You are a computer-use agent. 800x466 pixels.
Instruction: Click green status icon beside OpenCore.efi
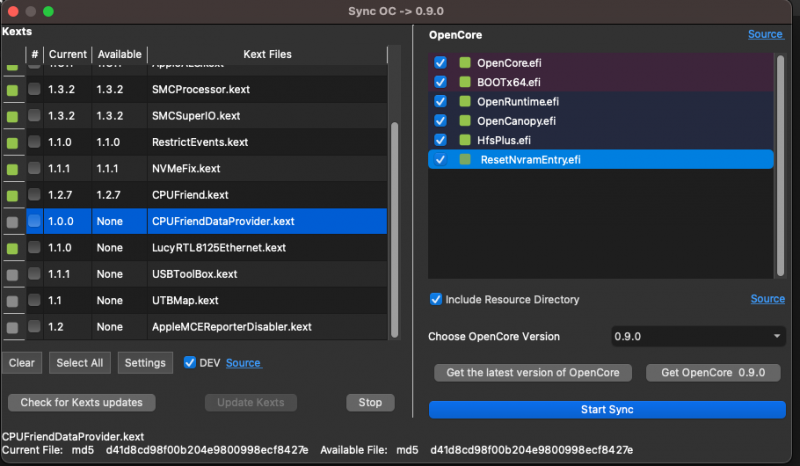[x=465, y=63]
